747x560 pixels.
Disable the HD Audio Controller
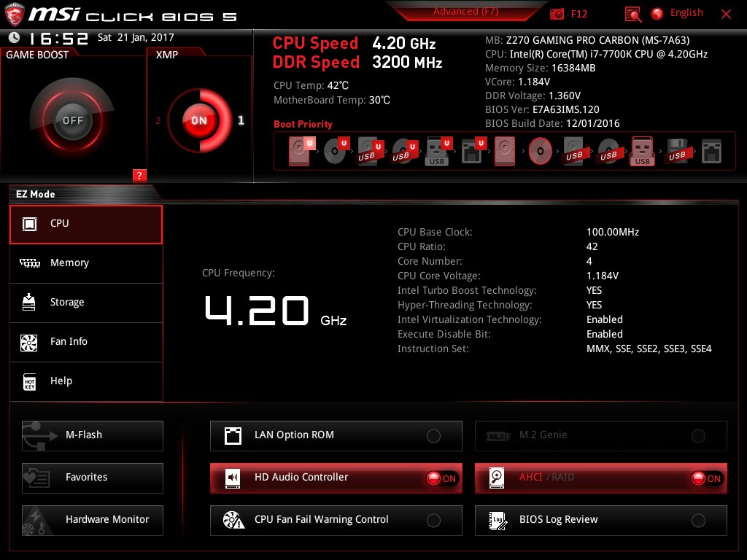click(336, 478)
